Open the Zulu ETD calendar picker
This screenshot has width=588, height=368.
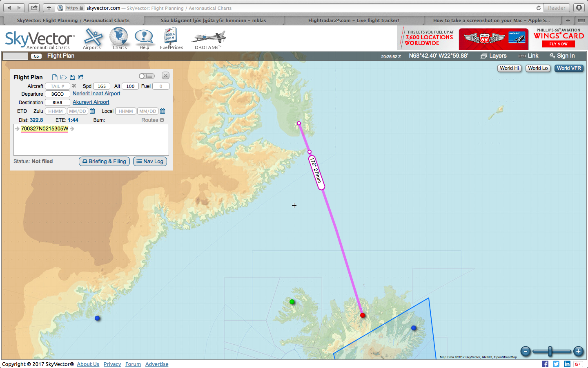coord(92,111)
